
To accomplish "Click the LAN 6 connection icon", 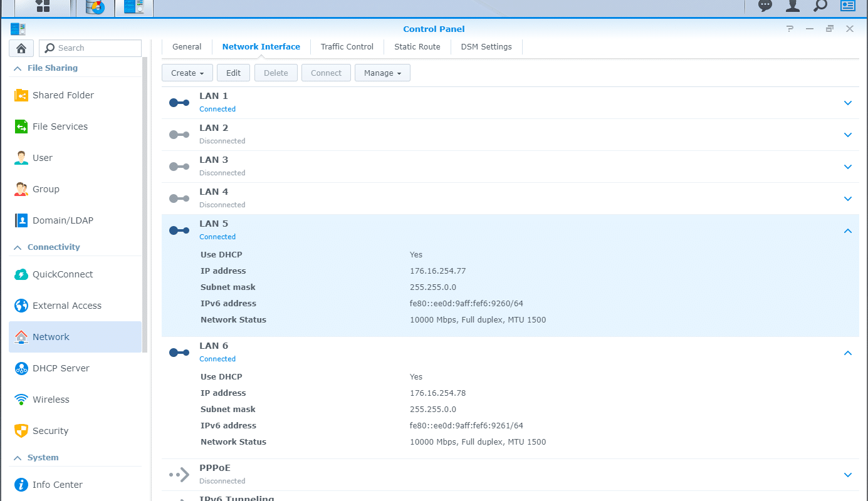I will (179, 353).
